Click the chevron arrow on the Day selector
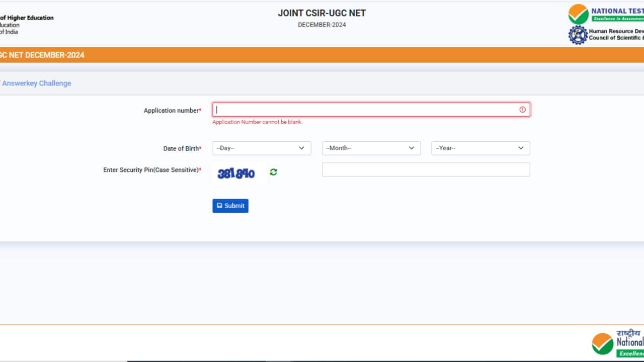The width and height of the screenshot is (644, 362). point(302,148)
